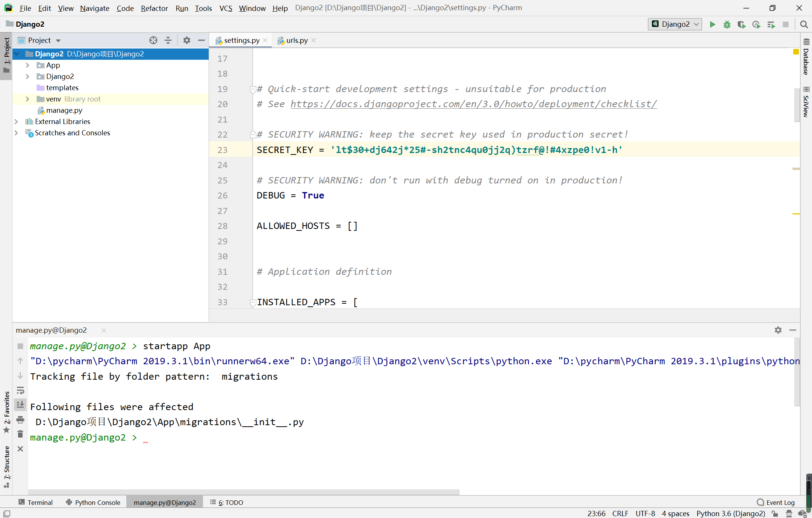
Task: Open concurrency diagram run icon
Action: click(x=771, y=24)
